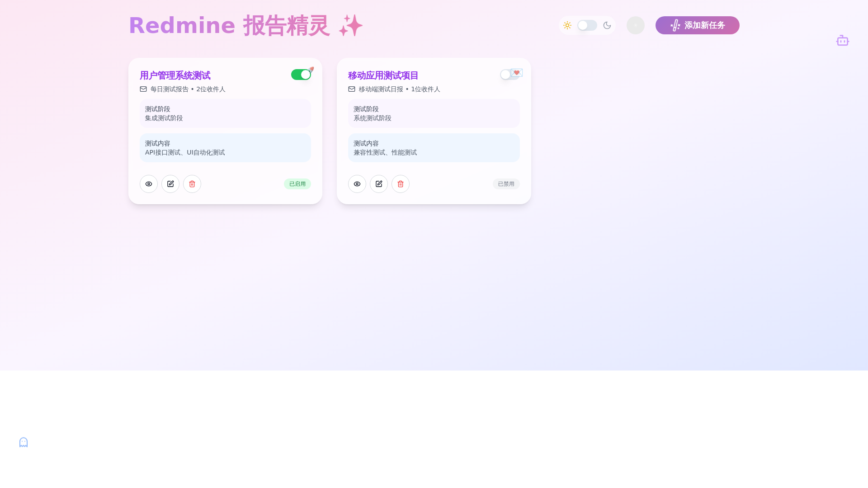Click the 添加新任务 button
This screenshot has width=868, height=488.
coord(698,25)
